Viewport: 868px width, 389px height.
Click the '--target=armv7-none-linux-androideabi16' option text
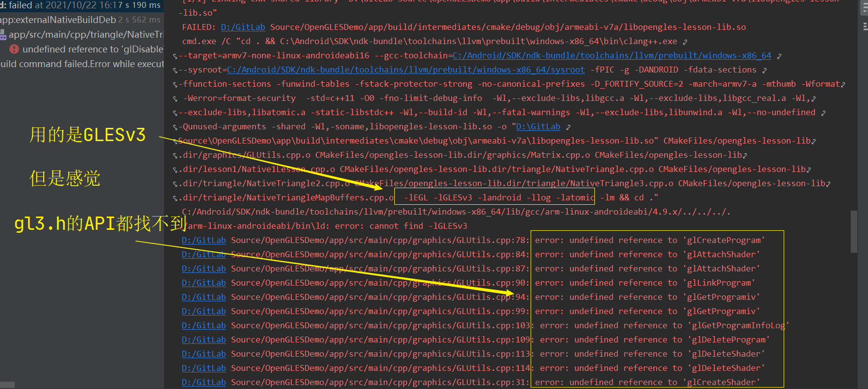274,56
